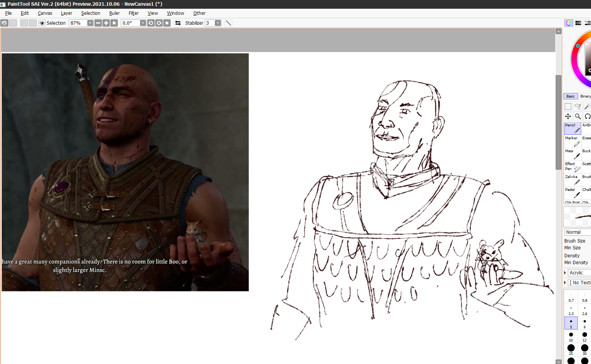Select the Pencil brush

[572, 129]
